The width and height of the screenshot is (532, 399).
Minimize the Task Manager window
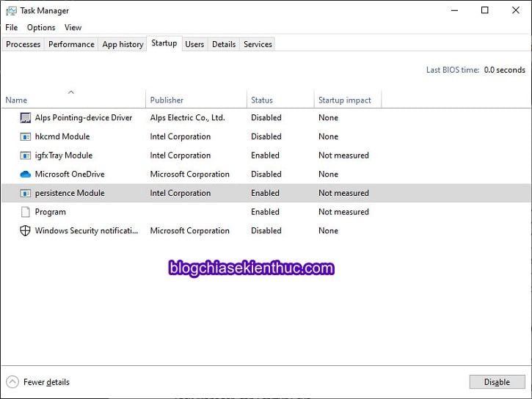click(454, 10)
